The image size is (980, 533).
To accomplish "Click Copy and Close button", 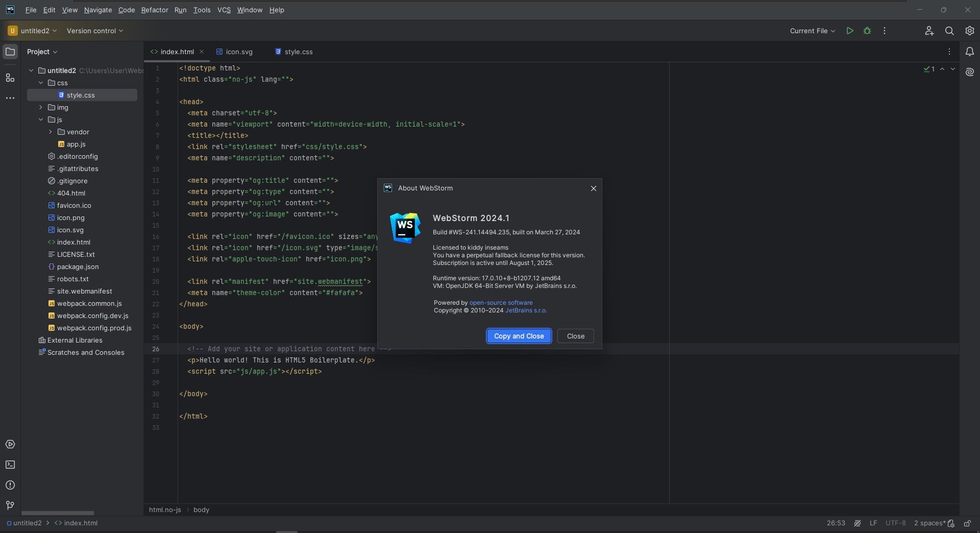I will pos(519,336).
